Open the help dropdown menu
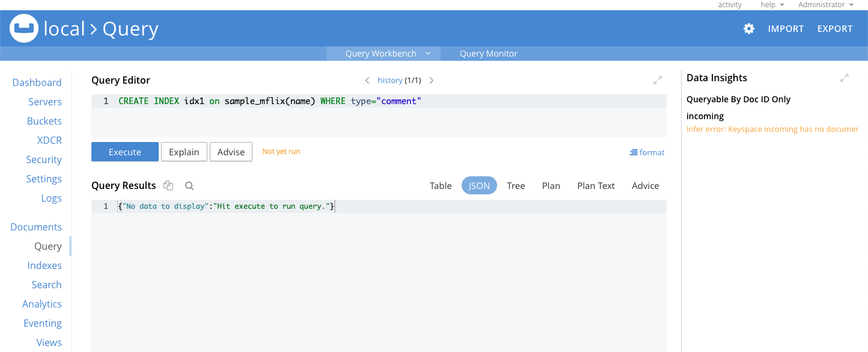This screenshot has height=352, width=868. [772, 5]
